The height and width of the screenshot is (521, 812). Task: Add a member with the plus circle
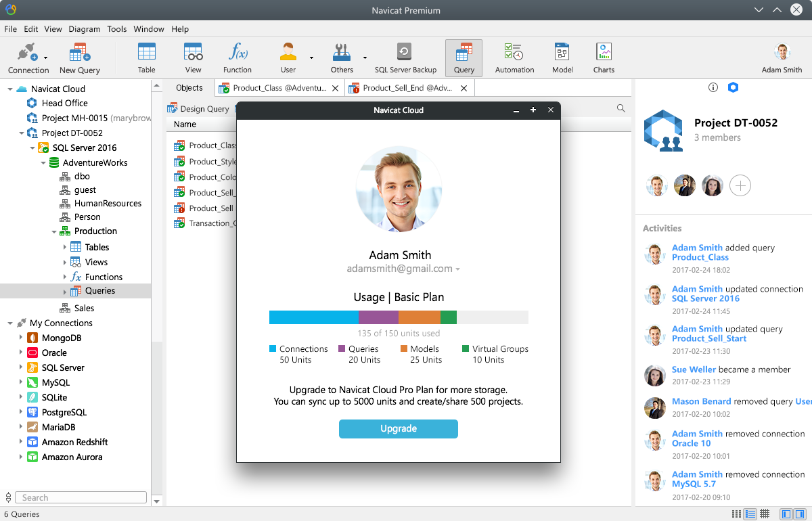[740, 185]
